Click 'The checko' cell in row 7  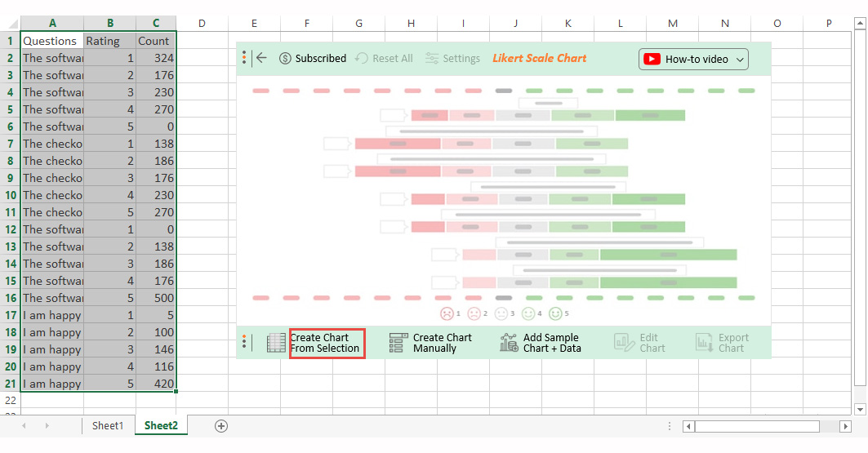pyautogui.click(x=52, y=144)
